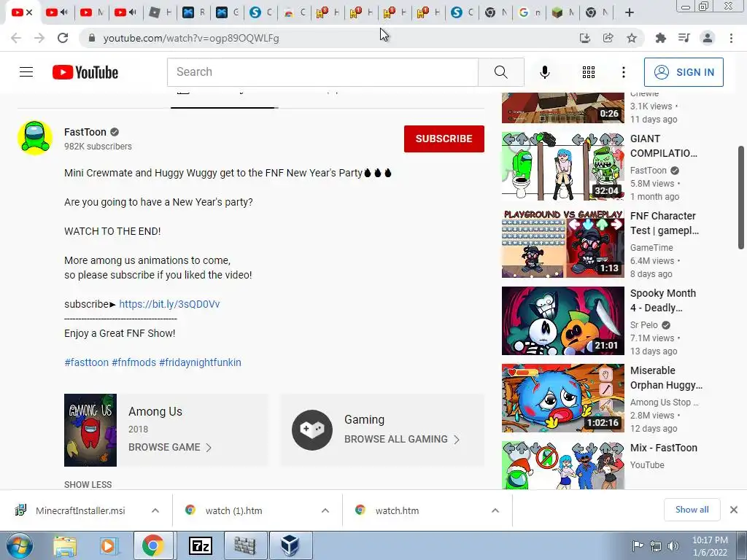Open #fnfmods hashtag
This screenshot has height=560, width=747.
(134, 362)
